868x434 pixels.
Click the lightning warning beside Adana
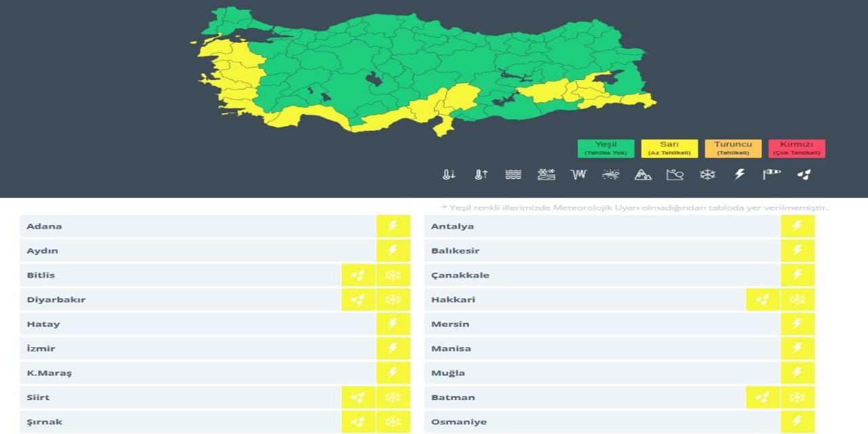(x=394, y=226)
